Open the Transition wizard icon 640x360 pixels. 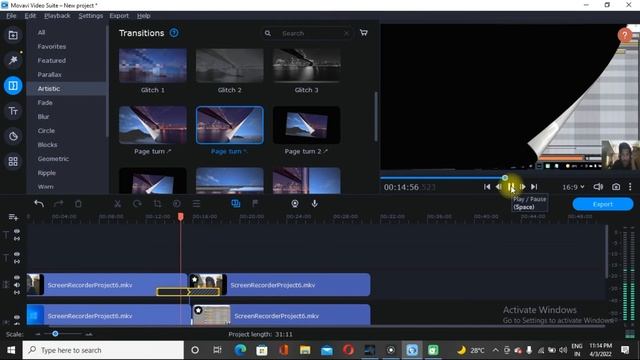[x=236, y=203]
